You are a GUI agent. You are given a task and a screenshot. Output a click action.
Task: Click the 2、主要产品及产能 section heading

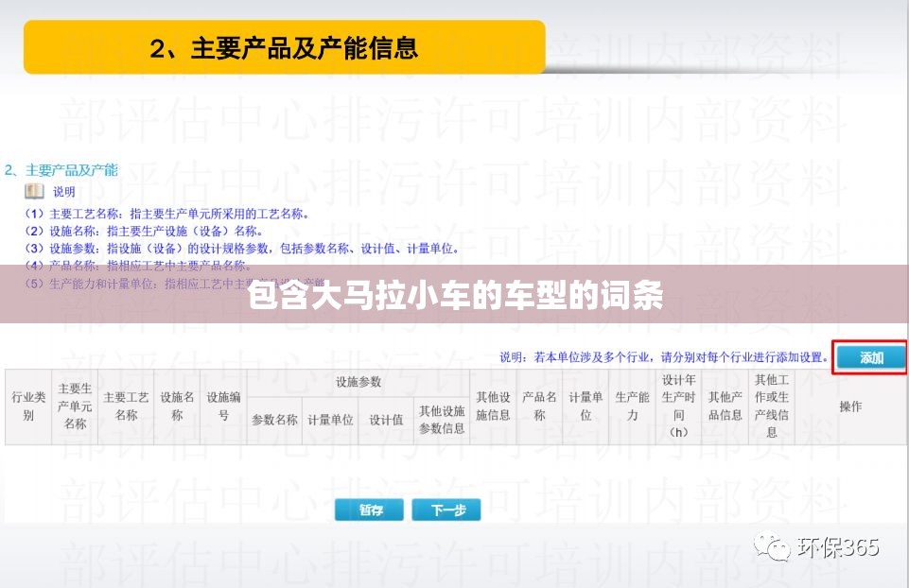[61, 170]
